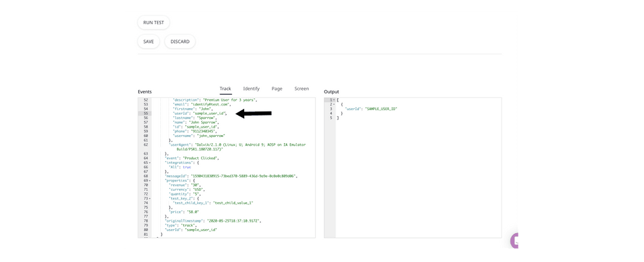Switch to the Screen events tab
644x262 pixels.
pyautogui.click(x=301, y=89)
